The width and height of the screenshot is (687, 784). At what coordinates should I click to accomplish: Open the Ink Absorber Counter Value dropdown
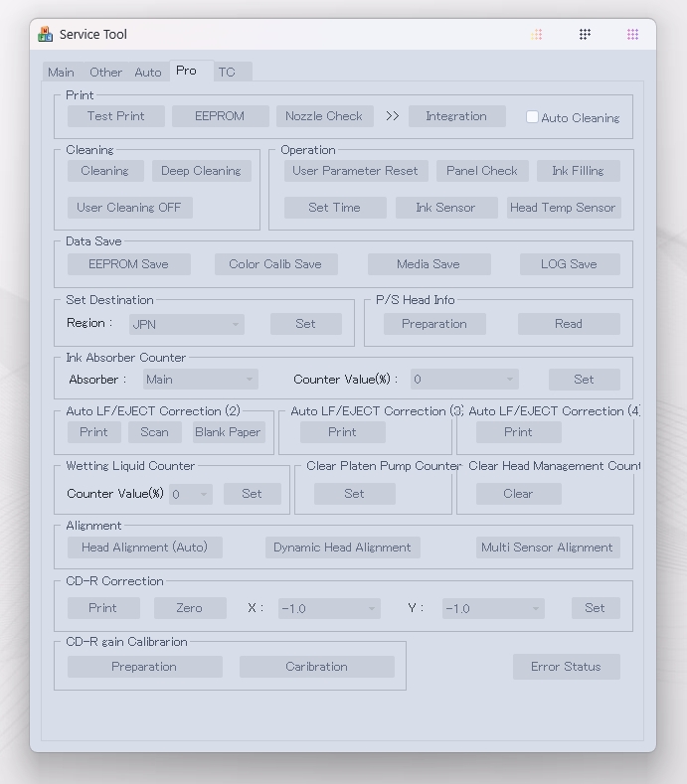464,380
